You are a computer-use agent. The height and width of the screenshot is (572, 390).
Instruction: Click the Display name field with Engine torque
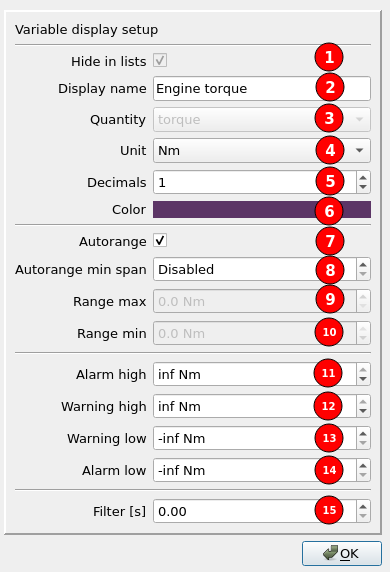tap(262, 89)
